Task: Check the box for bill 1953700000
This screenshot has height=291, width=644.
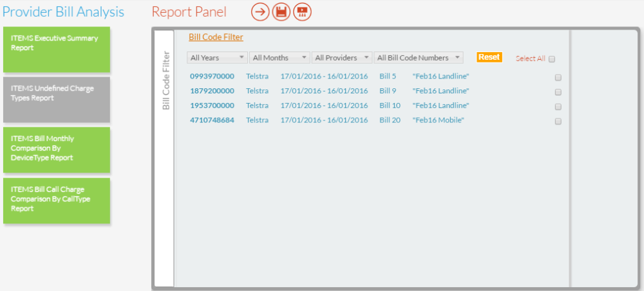Action: (558, 107)
